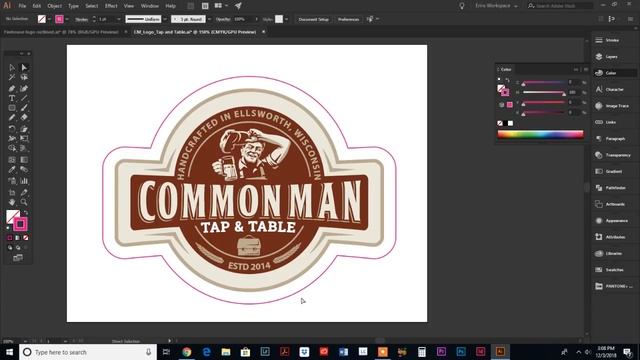Click the color spectrum bar in Color panel
The image size is (640, 360).
(540, 135)
